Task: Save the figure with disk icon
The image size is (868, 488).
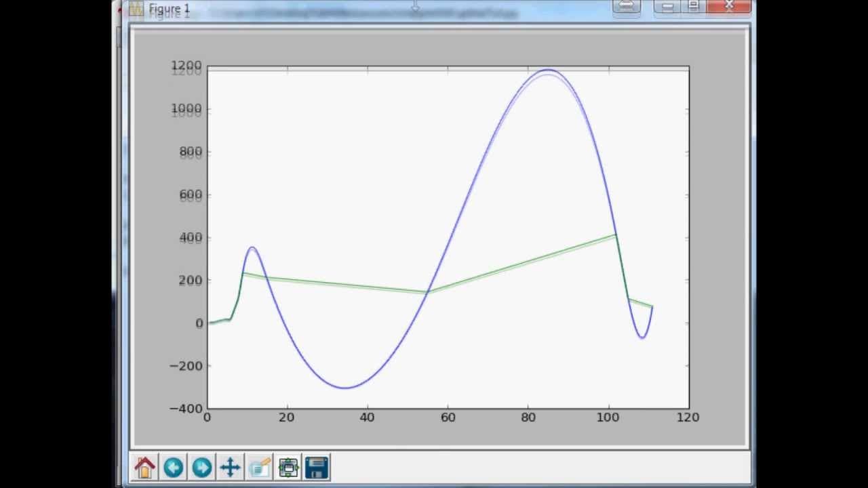Action: coord(317,467)
